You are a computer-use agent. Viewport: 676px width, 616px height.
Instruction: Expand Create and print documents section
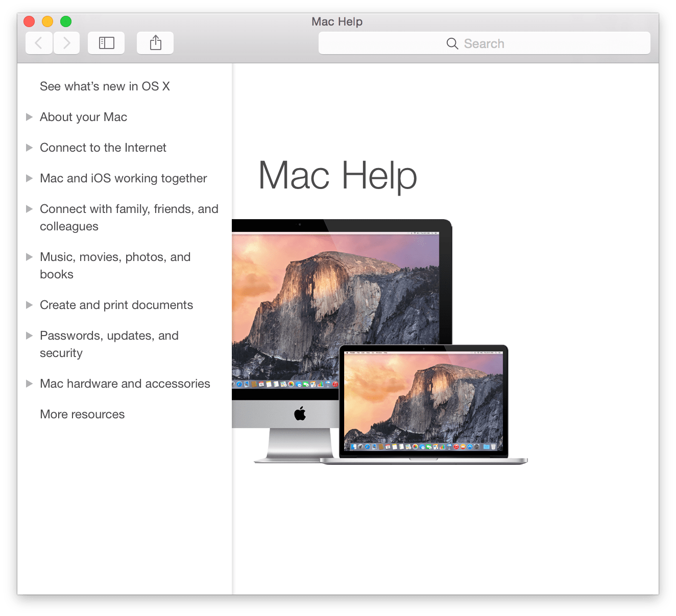click(29, 305)
